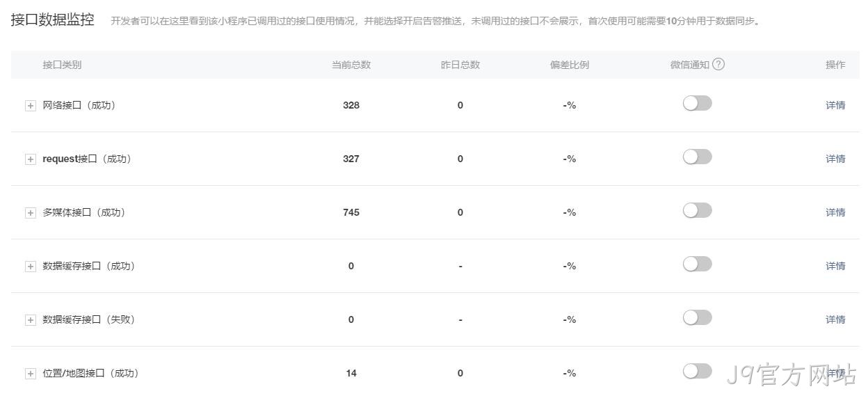
Task: Click the current total value 745
Action: click(351, 212)
